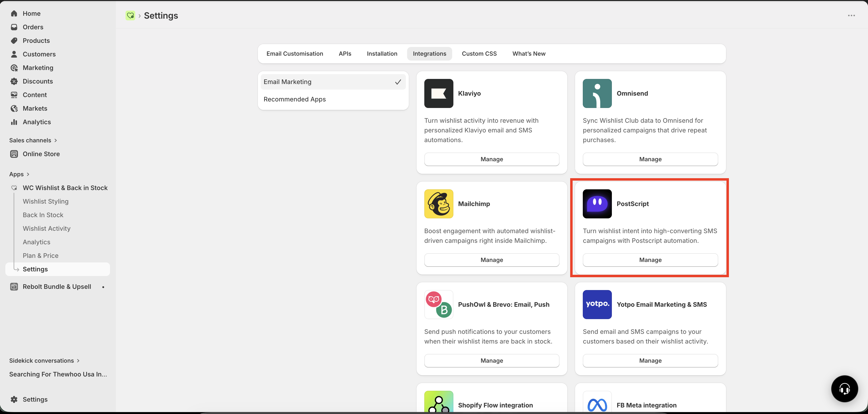Select Email Marketing category
This screenshot has height=414, width=868.
coord(333,82)
